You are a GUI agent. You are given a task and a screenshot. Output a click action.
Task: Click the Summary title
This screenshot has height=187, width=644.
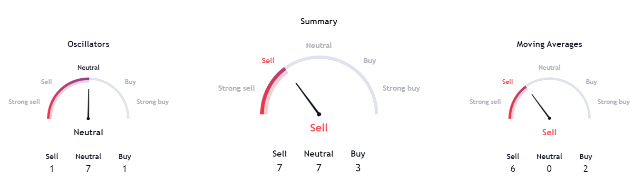pos(319,21)
